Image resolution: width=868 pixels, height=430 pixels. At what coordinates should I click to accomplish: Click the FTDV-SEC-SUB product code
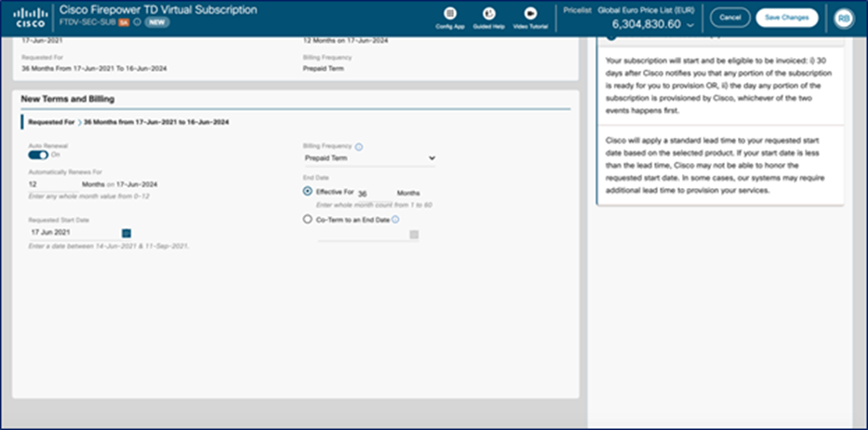pyautogui.click(x=87, y=22)
